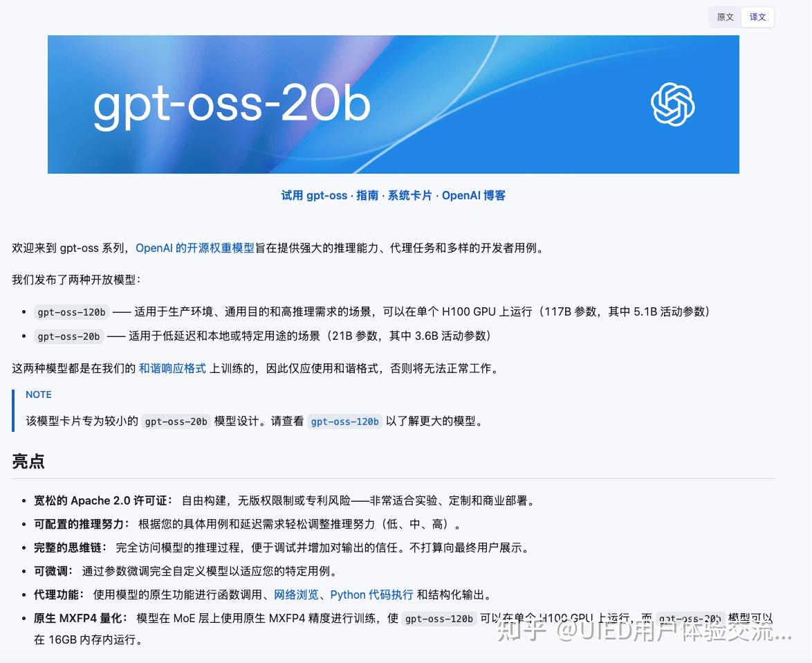Click the gpt-oss-20b banner image
This screenshot has width=812, height=663.
pyautogui.click(x=394, y=105)
